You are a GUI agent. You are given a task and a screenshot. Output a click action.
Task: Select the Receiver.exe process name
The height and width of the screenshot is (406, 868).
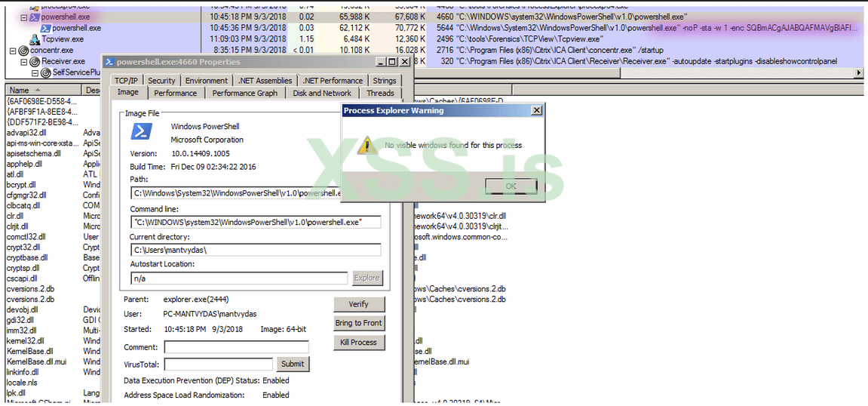point(63,61)
